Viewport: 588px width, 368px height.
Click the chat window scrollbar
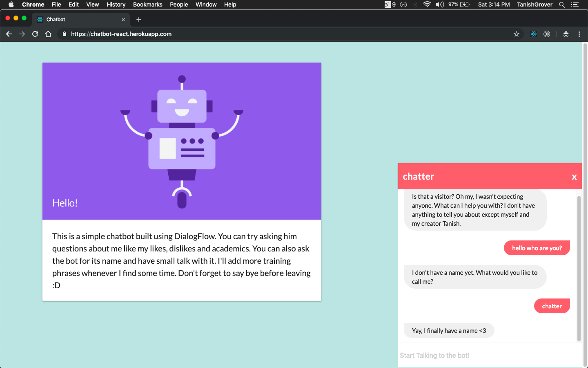[x=579, y=269]
